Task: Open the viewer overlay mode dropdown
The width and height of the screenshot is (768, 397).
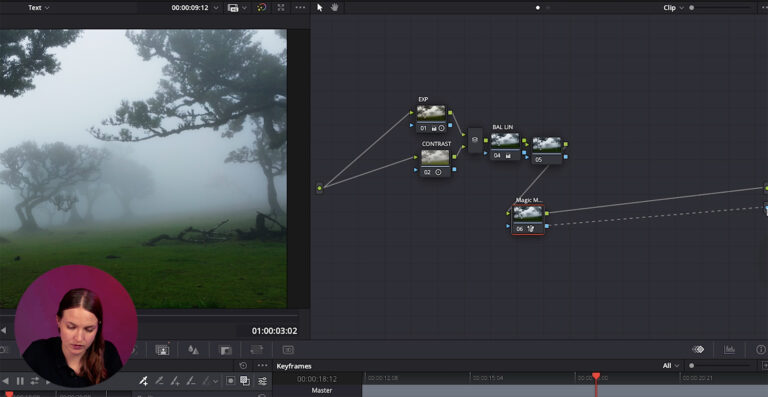Action: 238,8
